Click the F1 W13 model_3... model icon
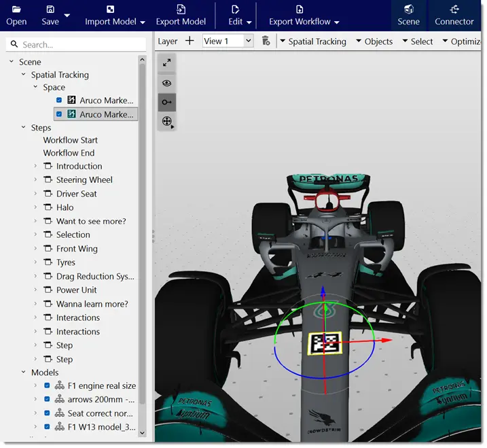The height and width of the screenshot is (448, 487). tap(60, 427)
